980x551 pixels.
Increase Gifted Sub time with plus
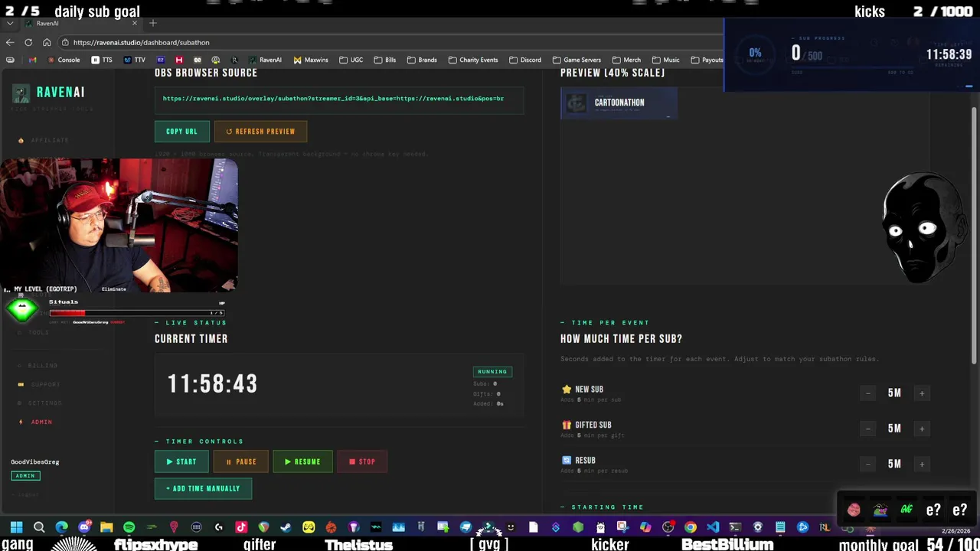[922, 429]
